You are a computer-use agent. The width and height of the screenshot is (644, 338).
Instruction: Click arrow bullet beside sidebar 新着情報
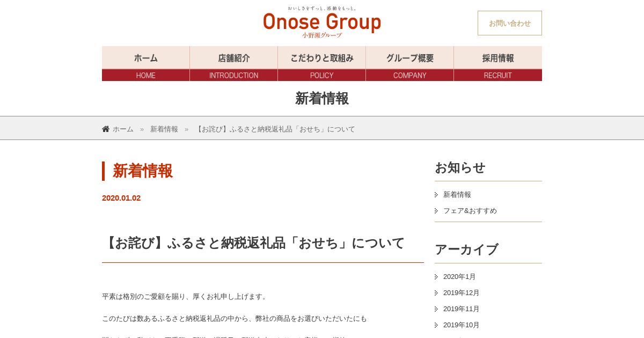pos(436,195)
